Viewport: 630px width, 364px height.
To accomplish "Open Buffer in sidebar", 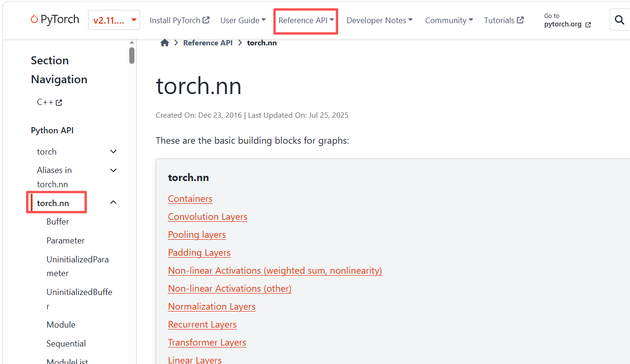I will 58,222.
